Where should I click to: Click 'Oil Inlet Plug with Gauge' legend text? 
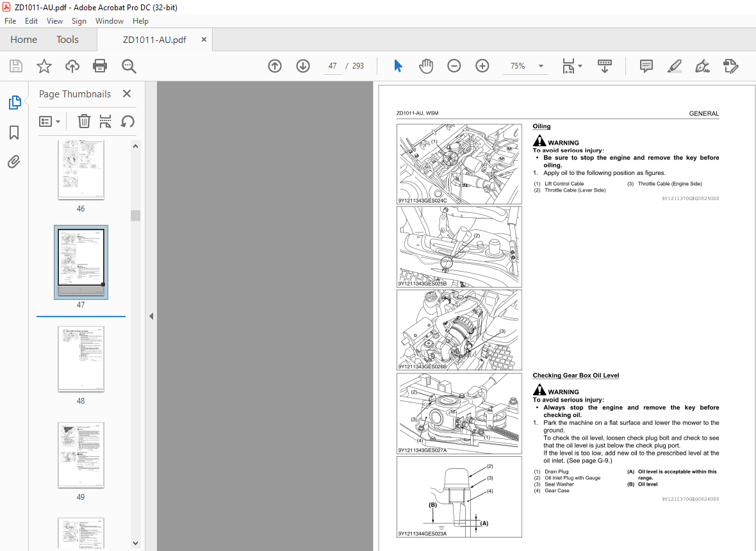(572, 478)
